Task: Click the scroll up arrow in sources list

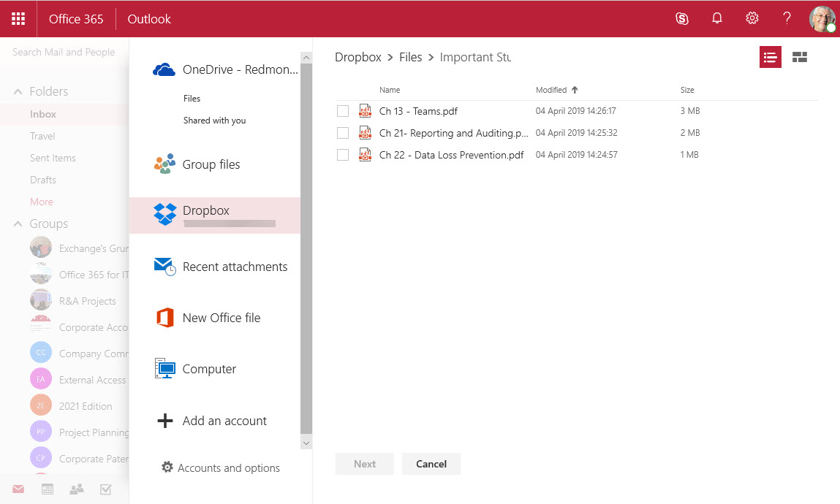Action: 306,57
